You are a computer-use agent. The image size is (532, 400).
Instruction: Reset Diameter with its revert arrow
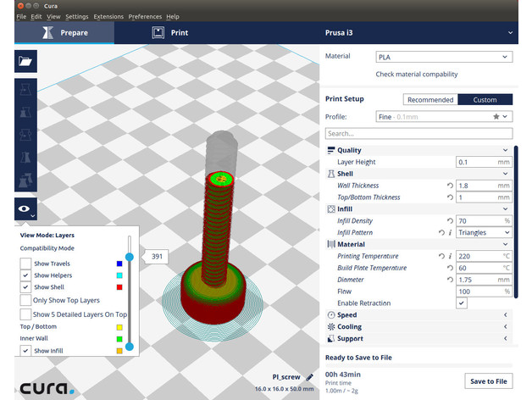click(x=450, y=280)
